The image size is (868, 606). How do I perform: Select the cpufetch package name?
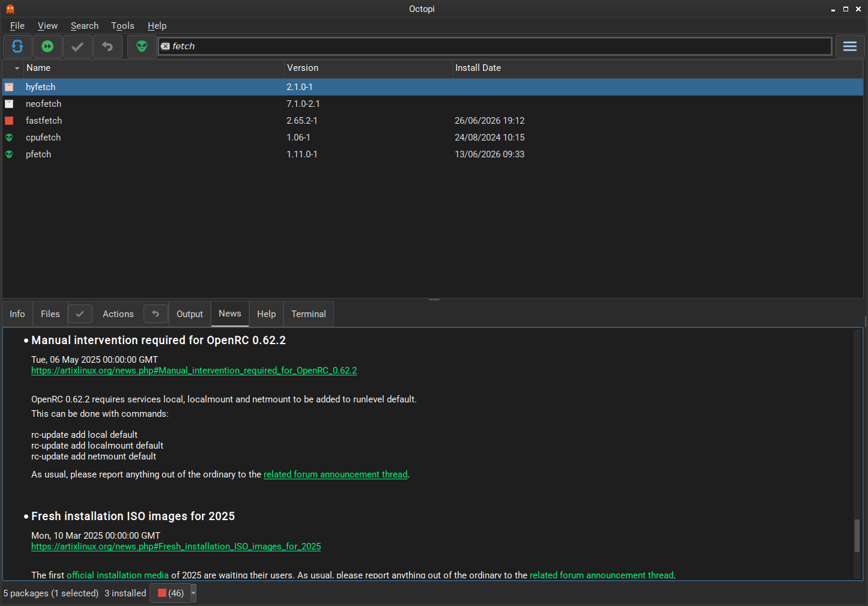tap(43, 138)
